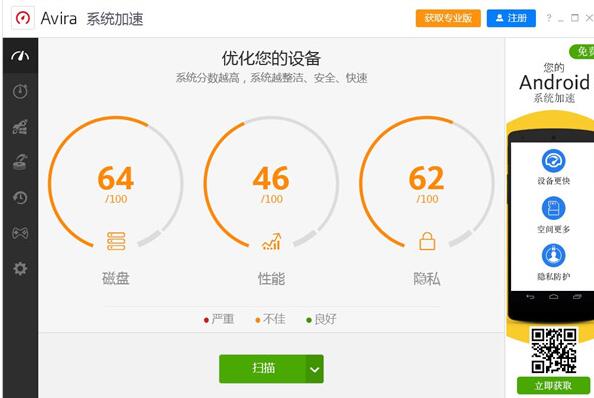
Task: Click the performance chart icon under 46
Action: [272, 242]
